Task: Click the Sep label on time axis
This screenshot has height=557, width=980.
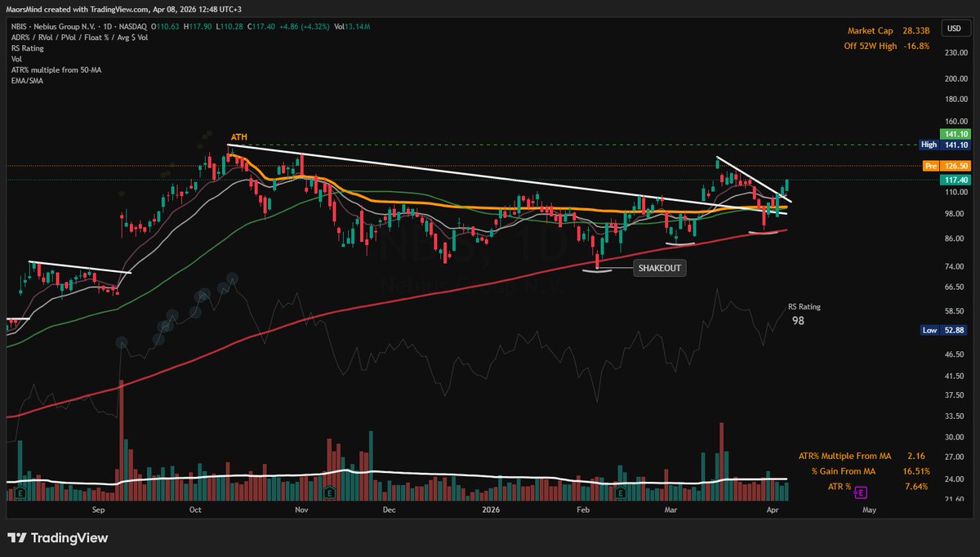Action: (99, 510)
